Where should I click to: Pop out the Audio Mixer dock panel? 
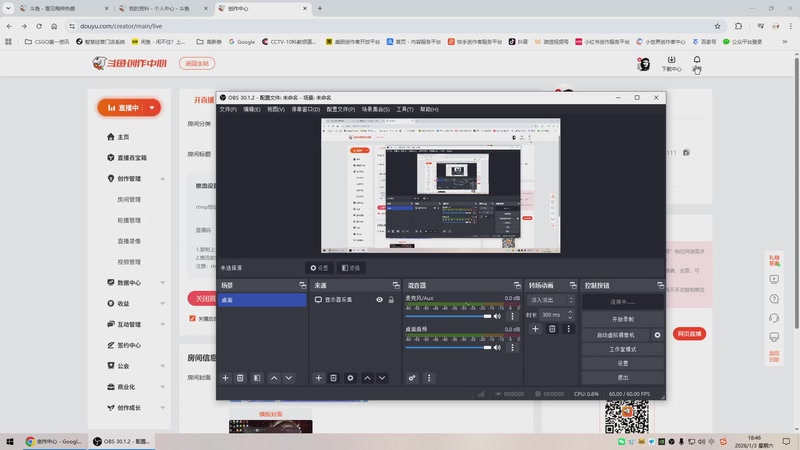(x=517, y=285)
